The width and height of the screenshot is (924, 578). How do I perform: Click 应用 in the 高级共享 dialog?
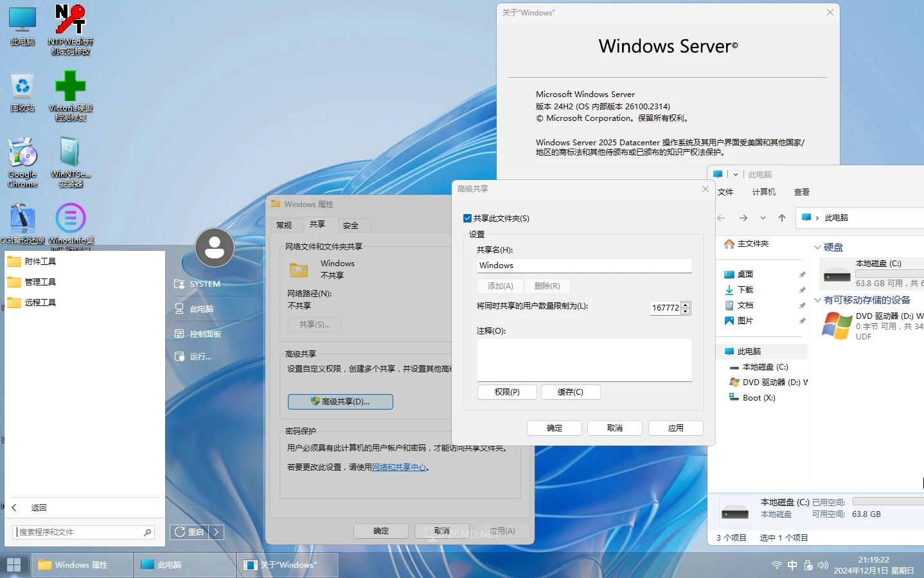676,428
